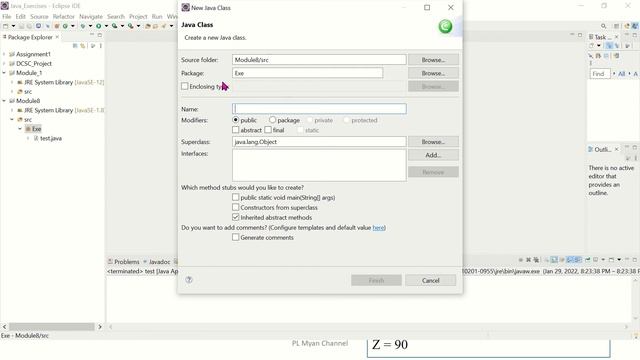640x360 pixels.
Task: Enable Generate comments checkbox
Action: tap(236, 237)
